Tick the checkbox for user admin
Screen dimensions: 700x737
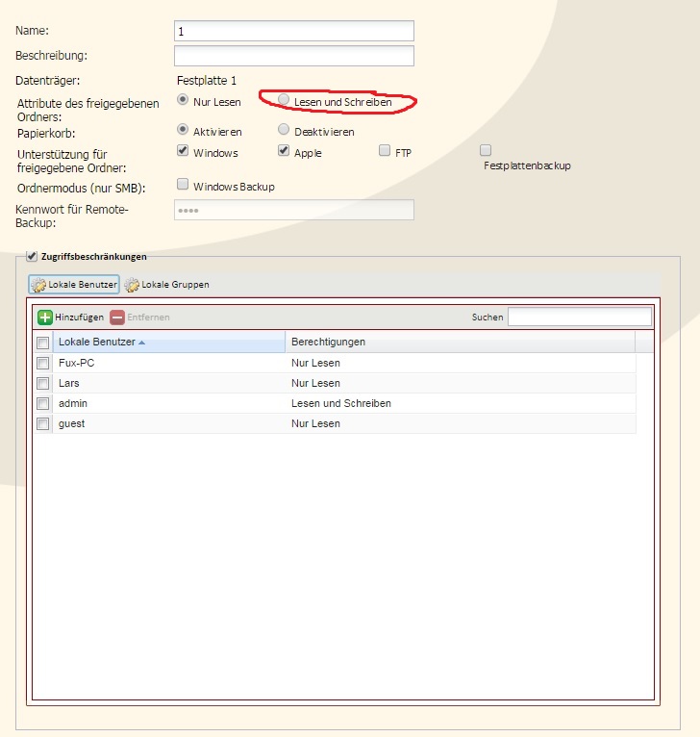point(42,404)
